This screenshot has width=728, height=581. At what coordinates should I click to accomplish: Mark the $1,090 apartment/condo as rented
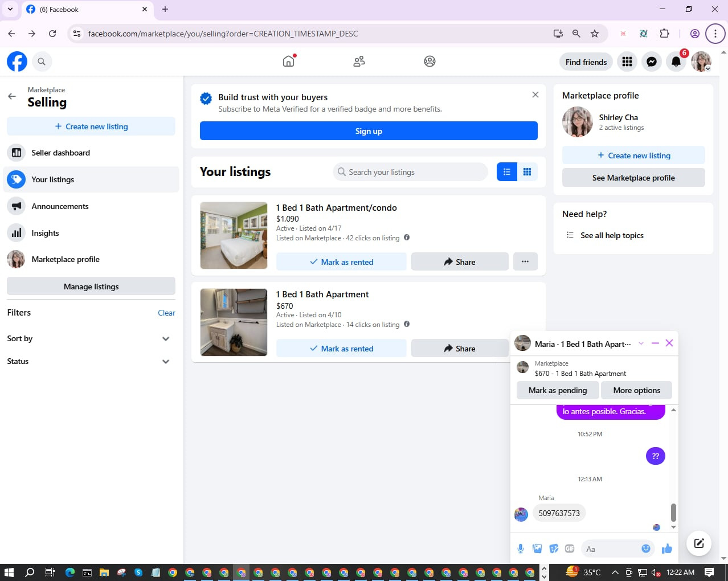click(x=341, y=262)
